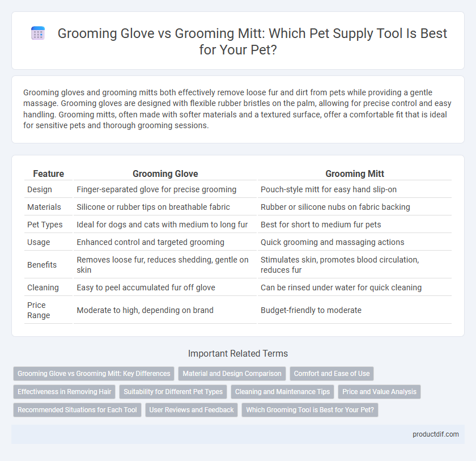
Task: Select 'Cleaning and Maintenance Tips' tag
Action: pos(282,392)
